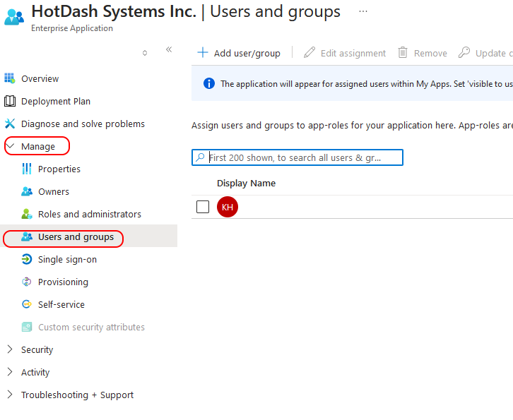The image size is (513, 420).
Task: Click the search users and groups field
Action: click(x=297, y=157)
